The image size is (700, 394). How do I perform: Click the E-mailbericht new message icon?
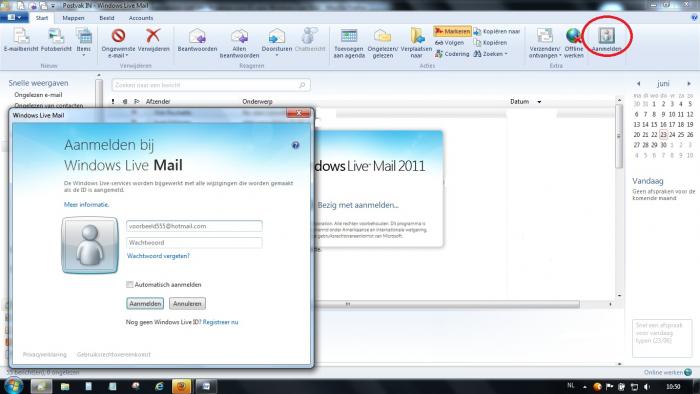click(x=21, y=36)
